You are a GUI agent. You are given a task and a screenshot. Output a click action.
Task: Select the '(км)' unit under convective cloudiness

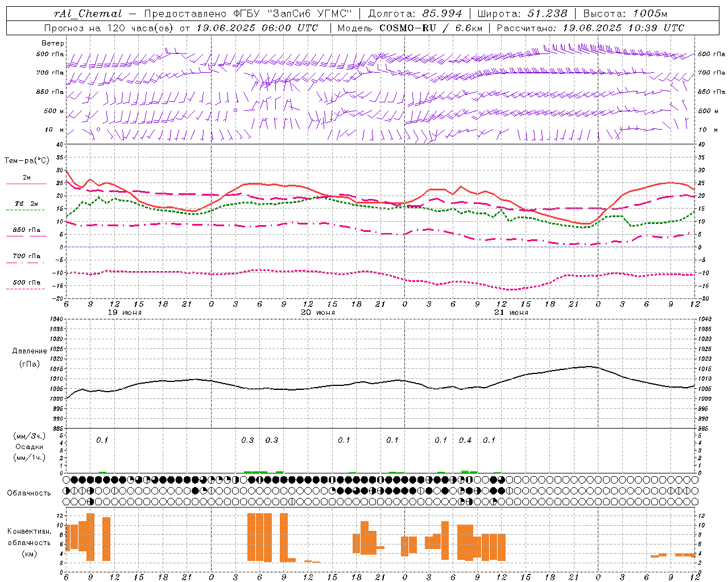click(30, 554)
